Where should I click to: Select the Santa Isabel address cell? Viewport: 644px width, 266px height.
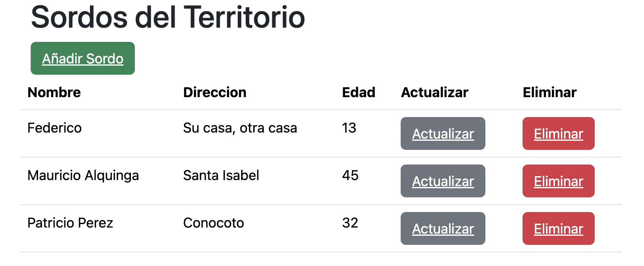pyautogui.click(x=221, y=175)
